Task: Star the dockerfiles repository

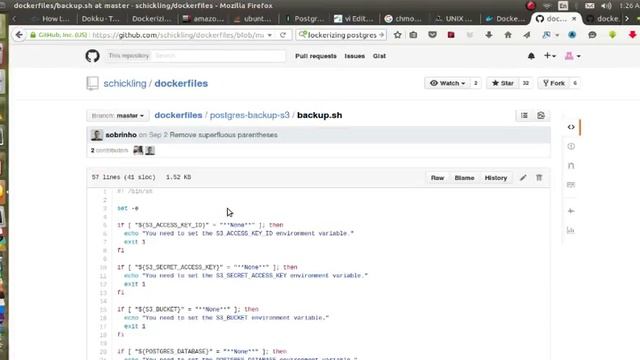Action: pos(503,83)
